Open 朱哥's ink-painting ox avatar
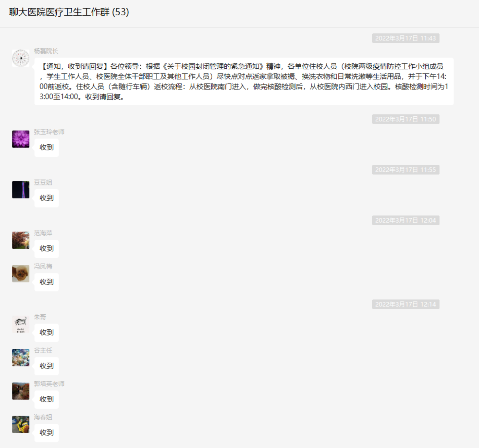This screenshot has width=479, height=448. click(21, 324)
